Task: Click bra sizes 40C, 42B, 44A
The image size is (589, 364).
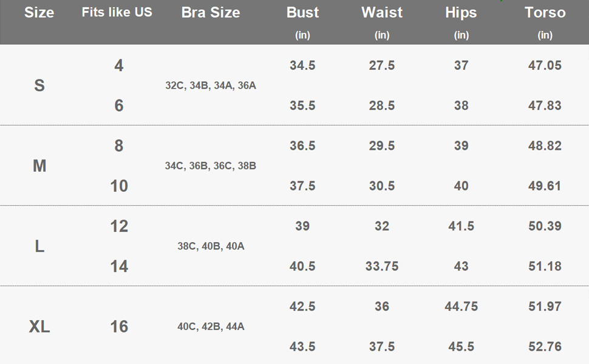Action: (210, 327)
